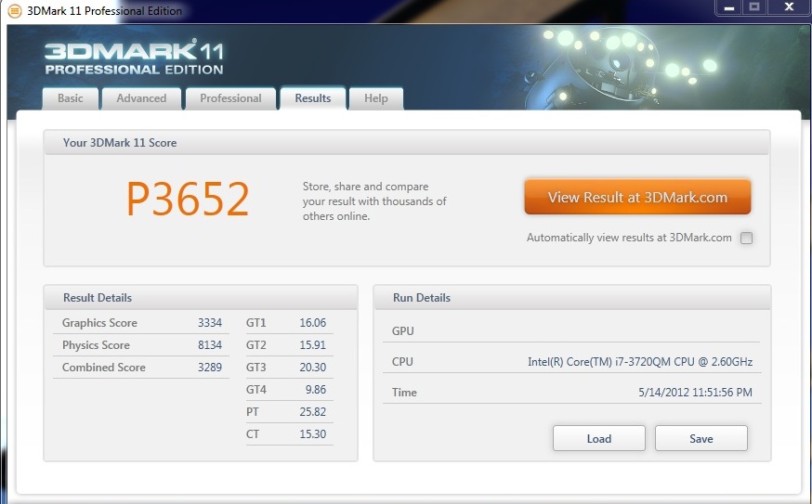Click the Combined Score value 3289
The image size is (812, 504).
click(210, 368)
